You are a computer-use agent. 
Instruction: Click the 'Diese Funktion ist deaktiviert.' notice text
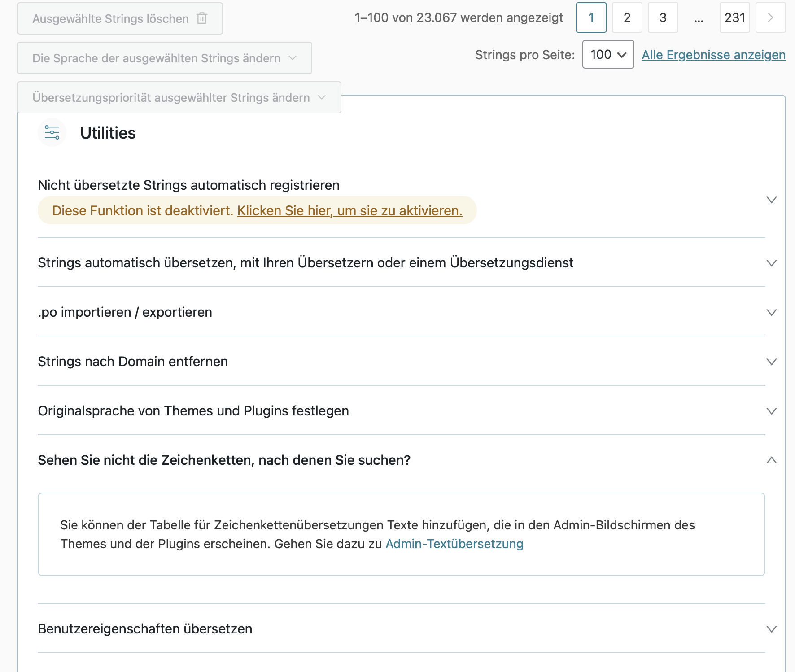tap(143, 210)
